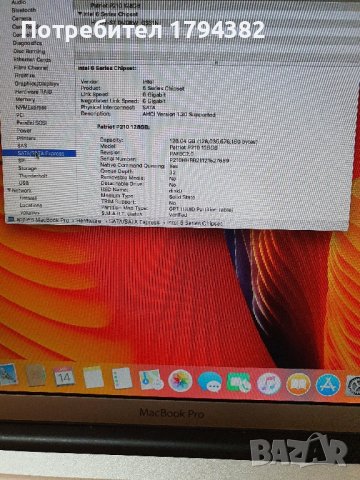This screenshot has height=480, width=360.
Task: Select Disc Burning in sidebar
Action: click(x=29, y=51)
